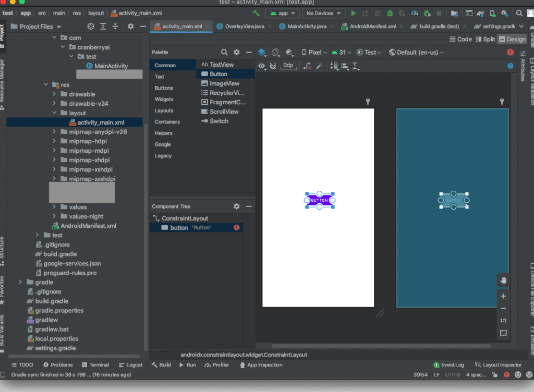Viewport: 534px width, 392px height.
Task: Collapse the res folder
Action: 46,84
